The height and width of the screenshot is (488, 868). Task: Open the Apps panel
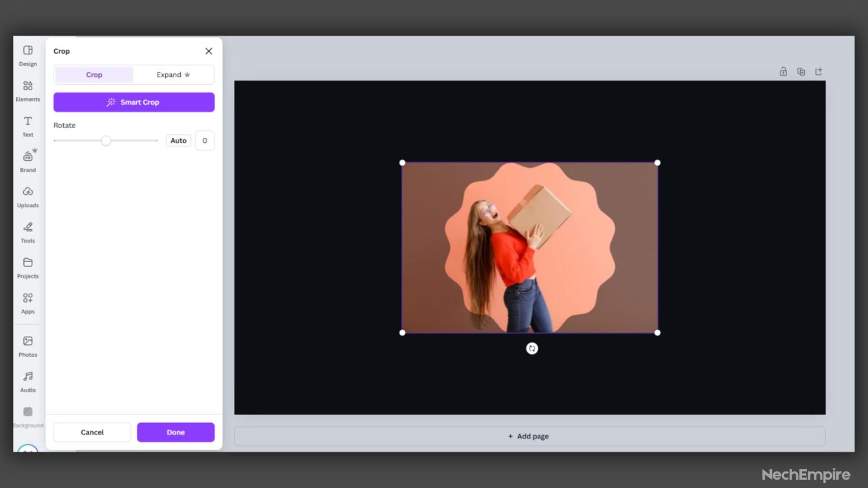(x=27, y=302)
